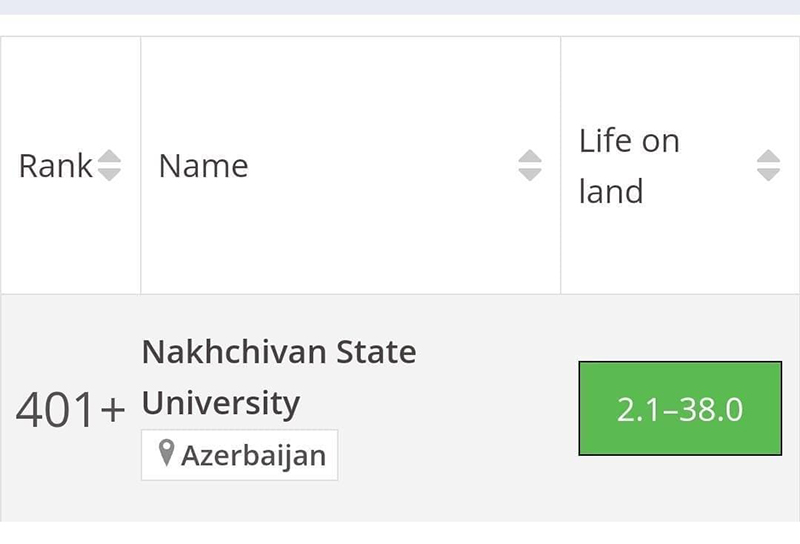Screen dimensions: 800x544
Task: Click the green 2.1–38.0 score box
Action: (680, 408)
